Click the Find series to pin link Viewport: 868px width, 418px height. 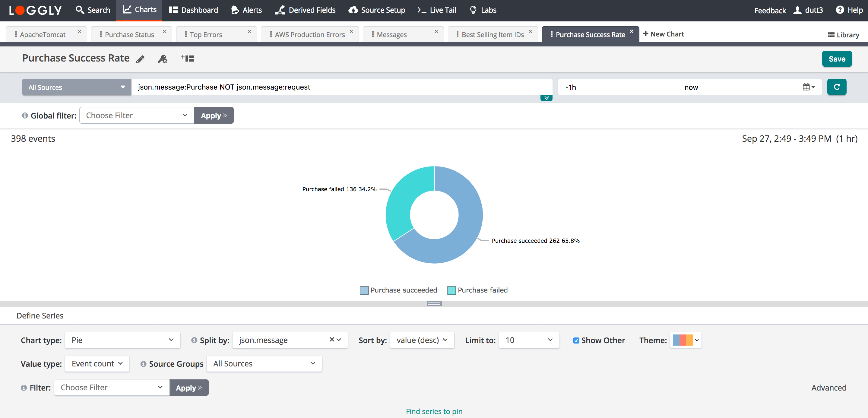coord(434,411)
